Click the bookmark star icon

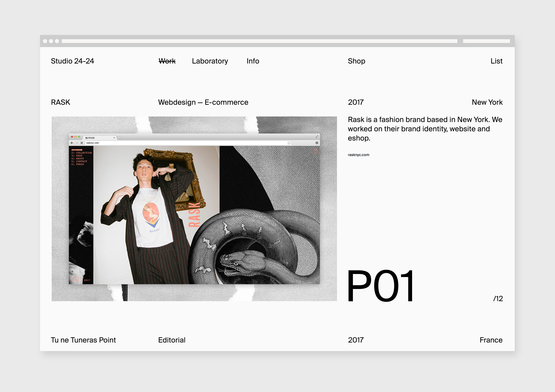click(289, 143)
